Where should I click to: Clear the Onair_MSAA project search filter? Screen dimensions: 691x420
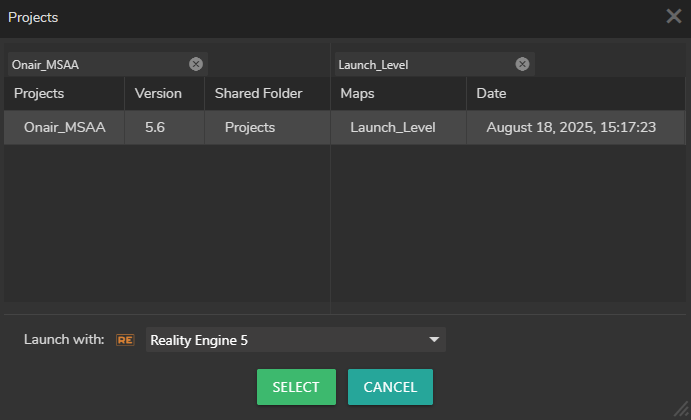coord(196,64)
